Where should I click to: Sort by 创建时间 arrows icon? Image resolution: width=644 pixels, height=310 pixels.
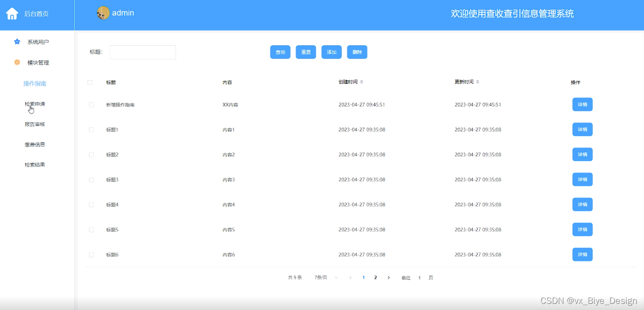point(362,82)
